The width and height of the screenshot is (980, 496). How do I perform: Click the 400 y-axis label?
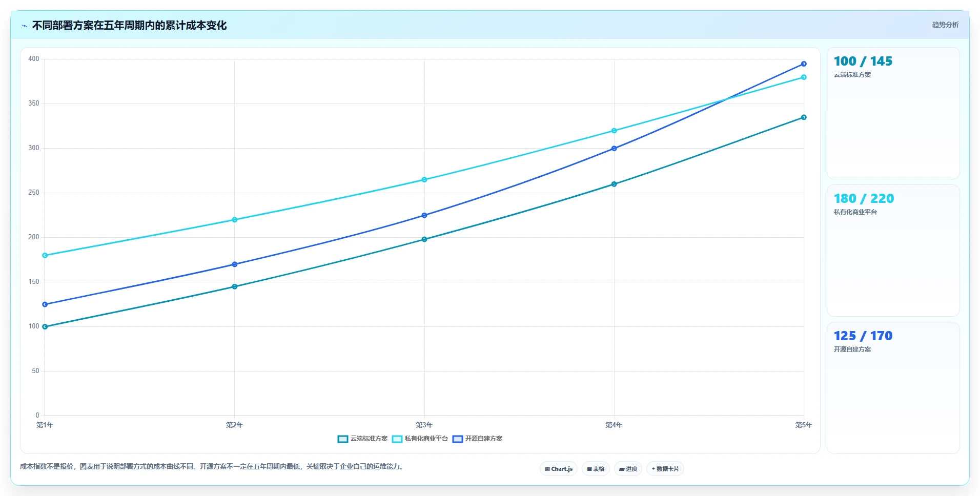(34, 59)
